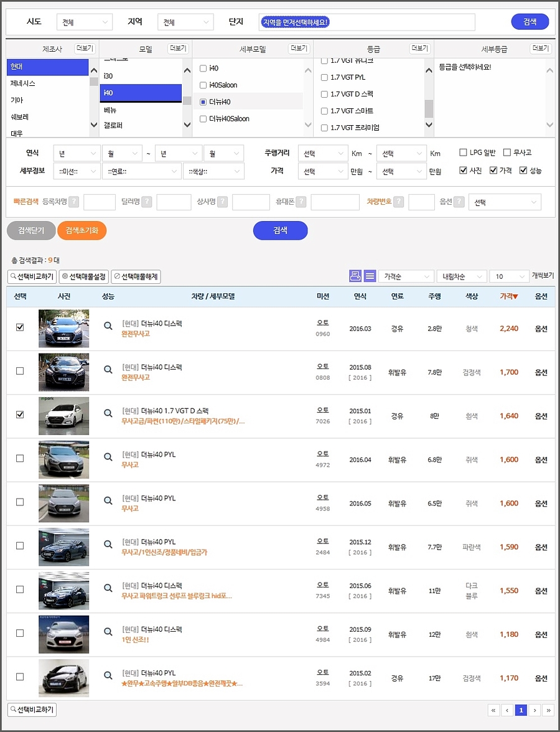
Task: Click help icon next to 상사명
Action: pyautogui.click(x=223, y=202)
